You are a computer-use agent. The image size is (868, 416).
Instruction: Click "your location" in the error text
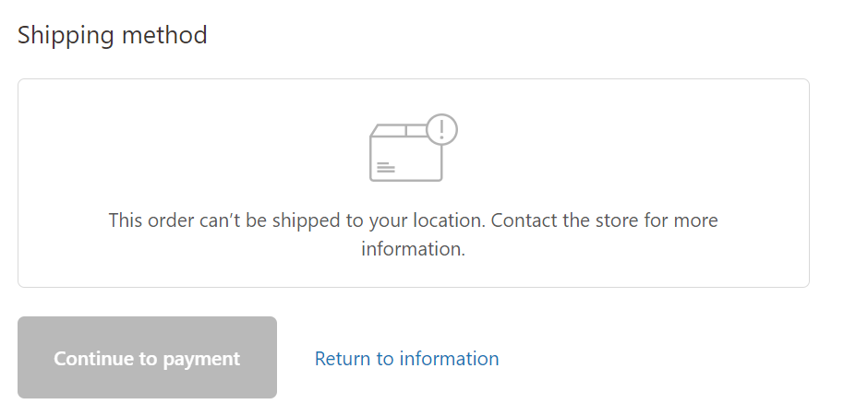coord(433,221)
